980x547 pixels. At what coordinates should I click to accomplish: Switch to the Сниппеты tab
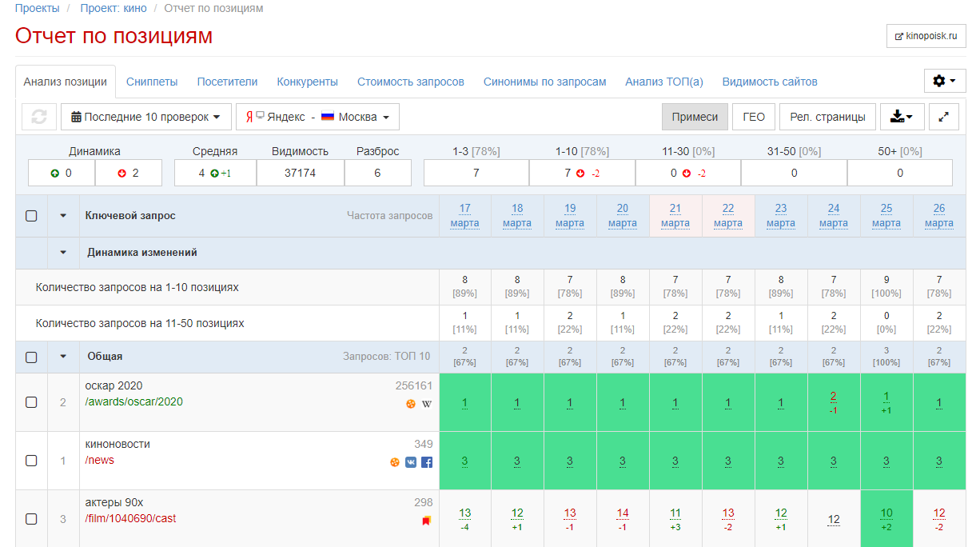click(152, 82)
